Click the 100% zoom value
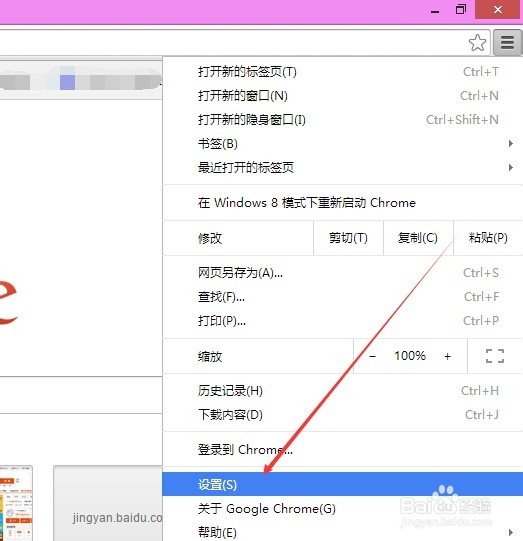Viewport: 523px width, 541px height. coord(410,356)
